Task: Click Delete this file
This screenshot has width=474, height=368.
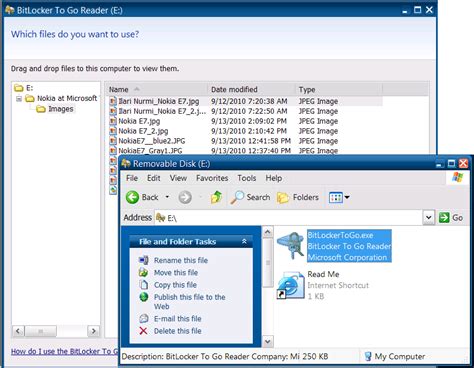Action: [177, 331]
